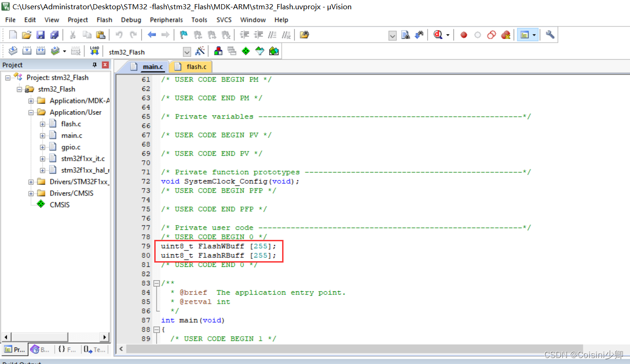Image resolution: width=630 pixels, height=364 pixels.
Task: Navigate backwards with blue arrow
Action: 151,35
